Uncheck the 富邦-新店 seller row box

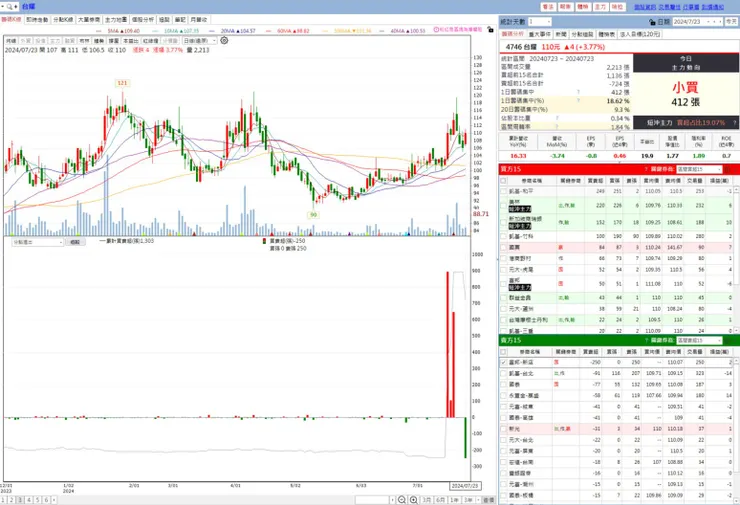pos(504,362)
